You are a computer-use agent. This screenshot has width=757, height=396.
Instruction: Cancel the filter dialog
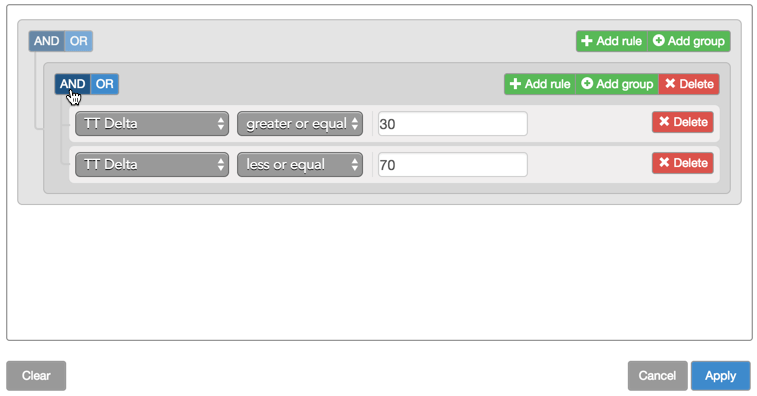click(x=658, y=376)
